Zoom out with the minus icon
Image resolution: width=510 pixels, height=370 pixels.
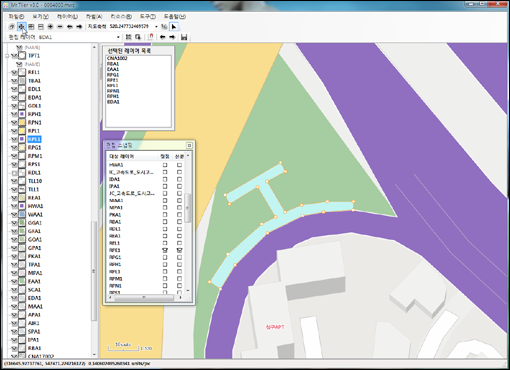point(60,26)
